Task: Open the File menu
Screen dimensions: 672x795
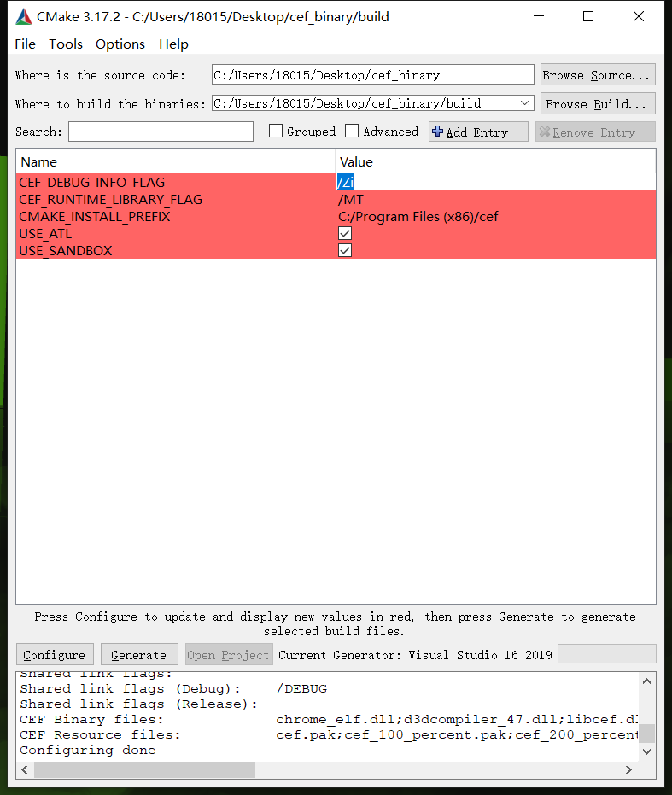Action: (x=25, y=44)
